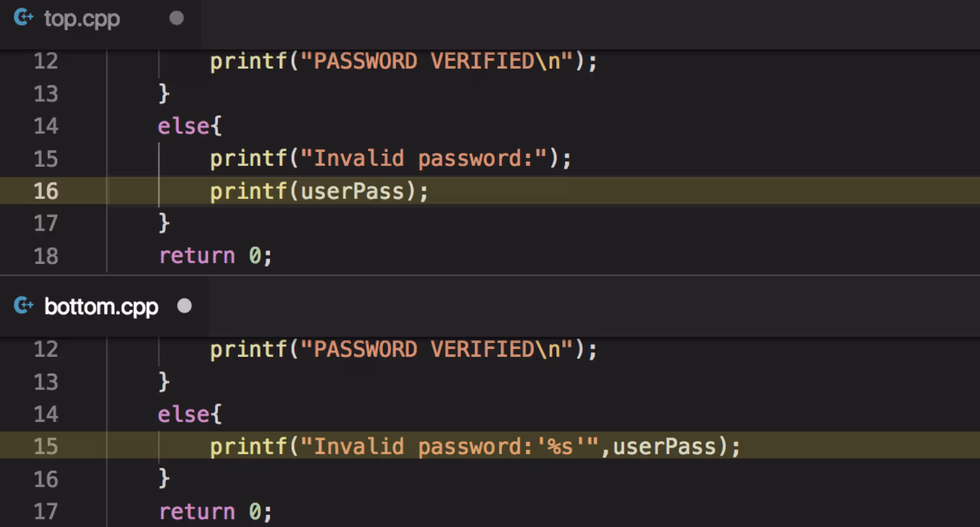
Task: Click line number 12 in top.cpp gutter
Action: point(46,61)
